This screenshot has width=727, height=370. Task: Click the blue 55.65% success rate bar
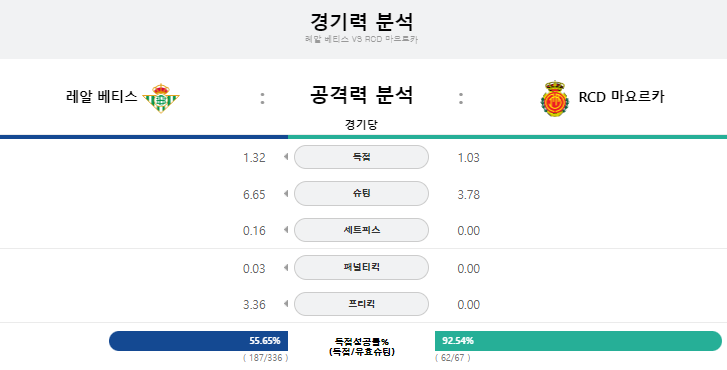coord(198,341)
